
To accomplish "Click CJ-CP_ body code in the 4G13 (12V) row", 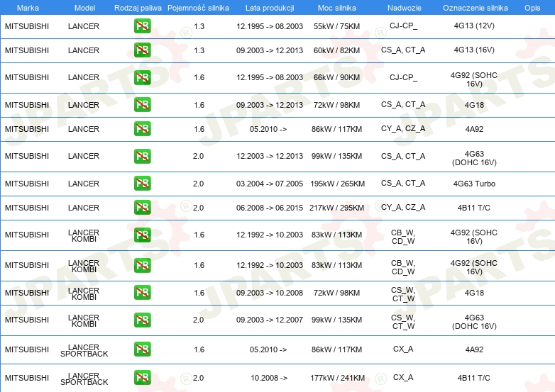I will (403, 26).
